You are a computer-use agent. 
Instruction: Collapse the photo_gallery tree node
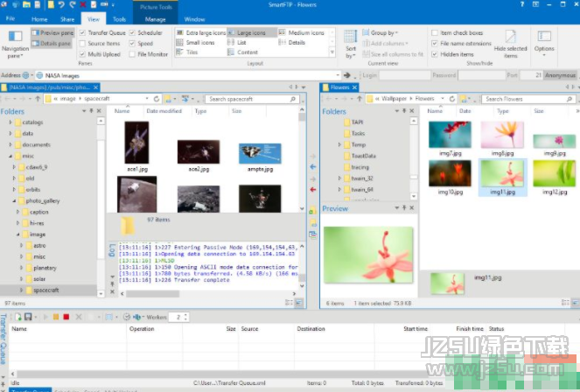14,200
